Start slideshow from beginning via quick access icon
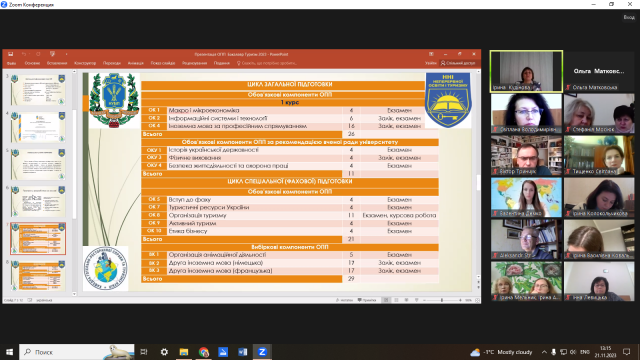Screen dimensions: 640x360 (52, 54)
